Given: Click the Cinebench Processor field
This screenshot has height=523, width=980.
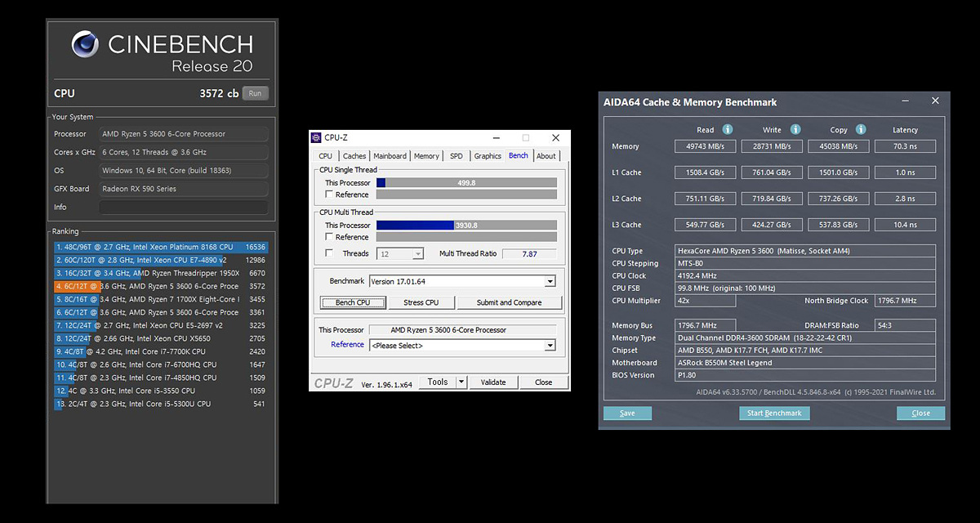Looking at the screenshot, I should pos(184,133).
